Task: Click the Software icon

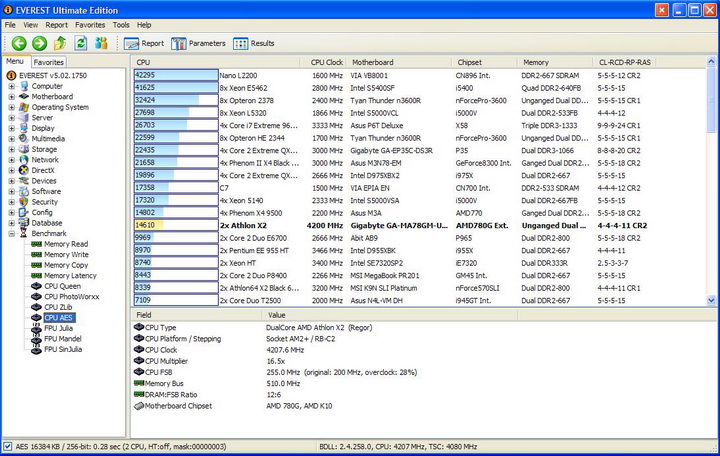Action: pyautogui.click(x=24, y=191)
